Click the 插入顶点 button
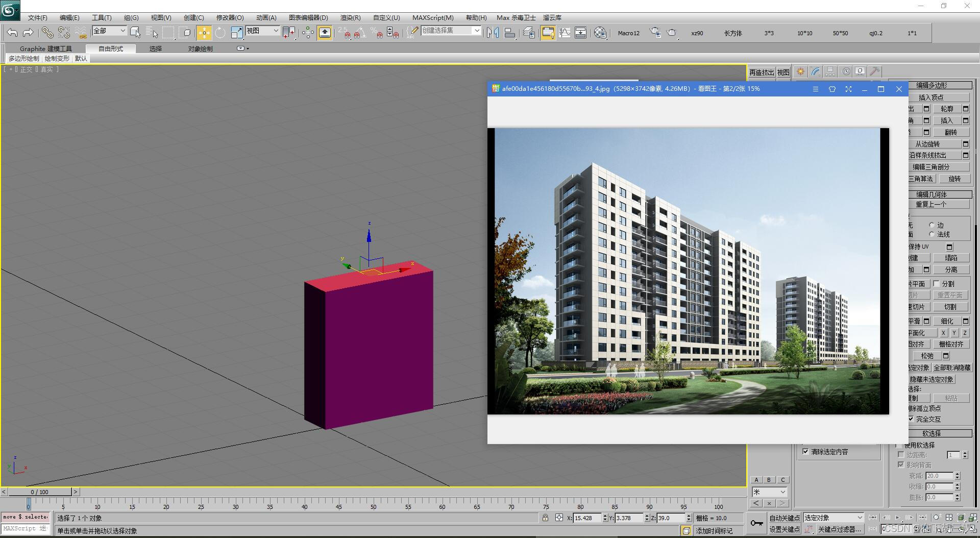Screen dimensions: 980x538 [931, 97]
